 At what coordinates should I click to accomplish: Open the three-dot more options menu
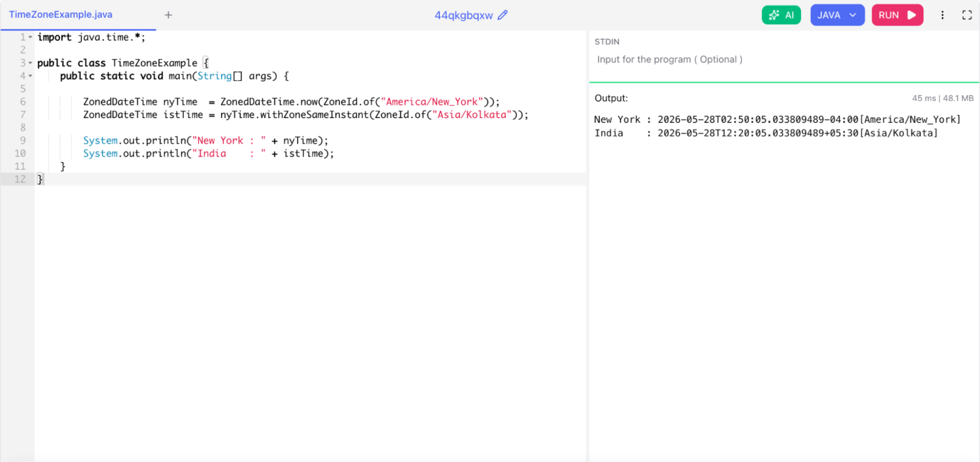(942, 15)
